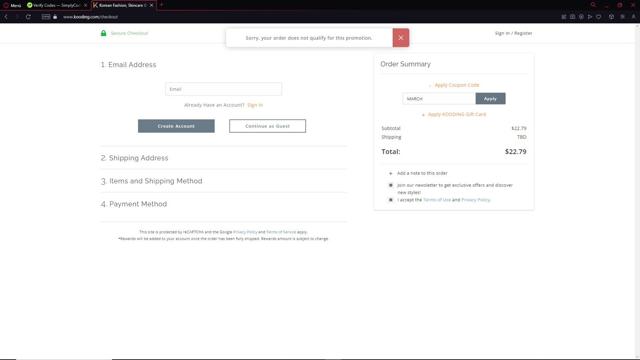Close the Korean Fashion tab
The width and height of the screenshot is (640, 360).
coord(151,5)
